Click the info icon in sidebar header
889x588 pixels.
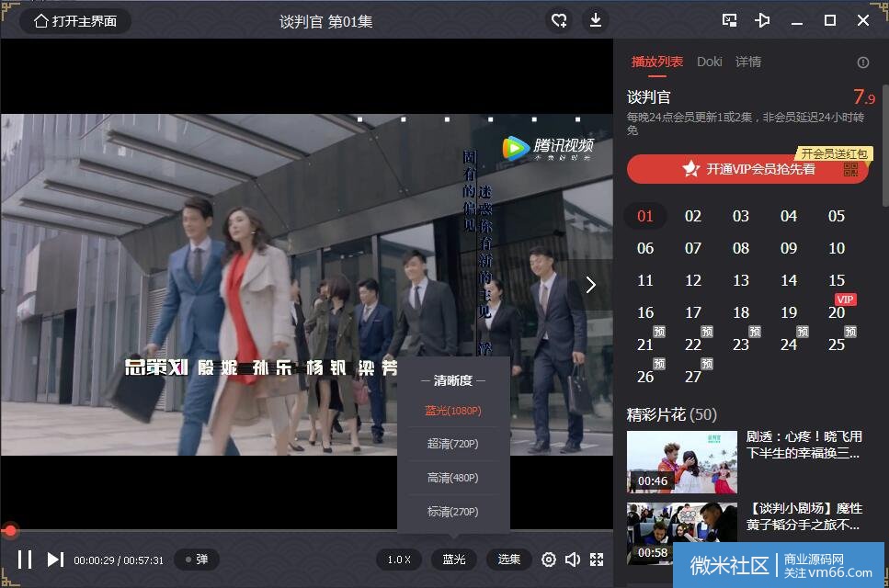pyautogui.click(x=863, y=62)
